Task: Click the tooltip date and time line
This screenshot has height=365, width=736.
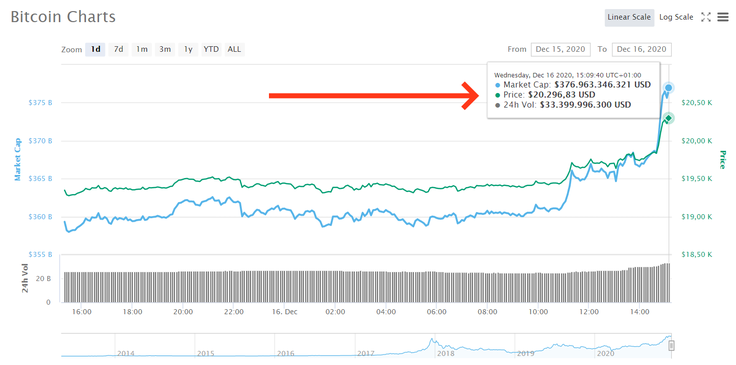Action: (567, 75)
